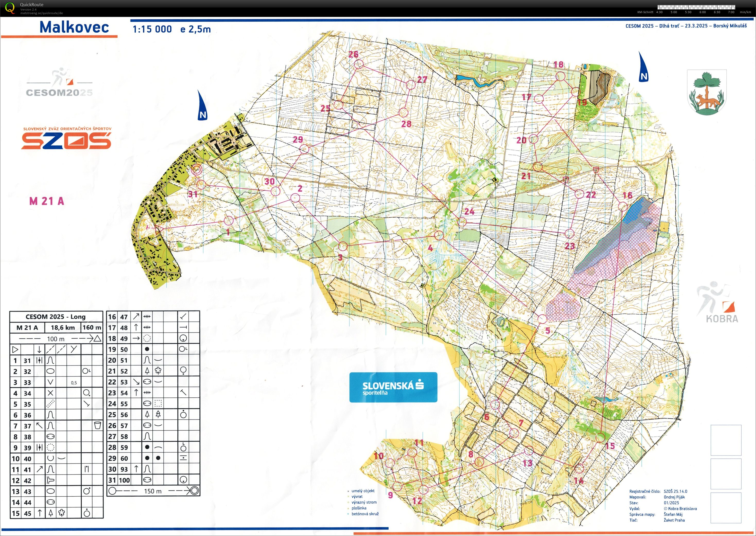
Task: Click the M 21 A class label
Action: point(47,201)
